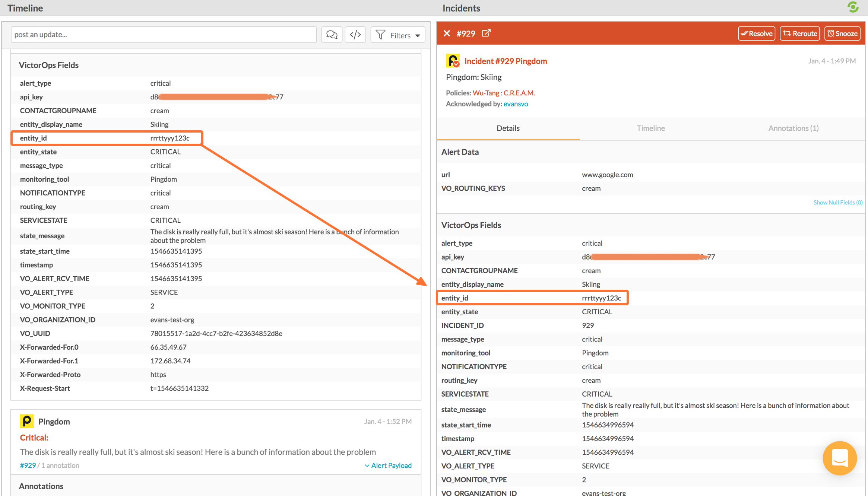Click the code brackets icon in Timeline
This screenshot has width=868, height=496.
355,35
